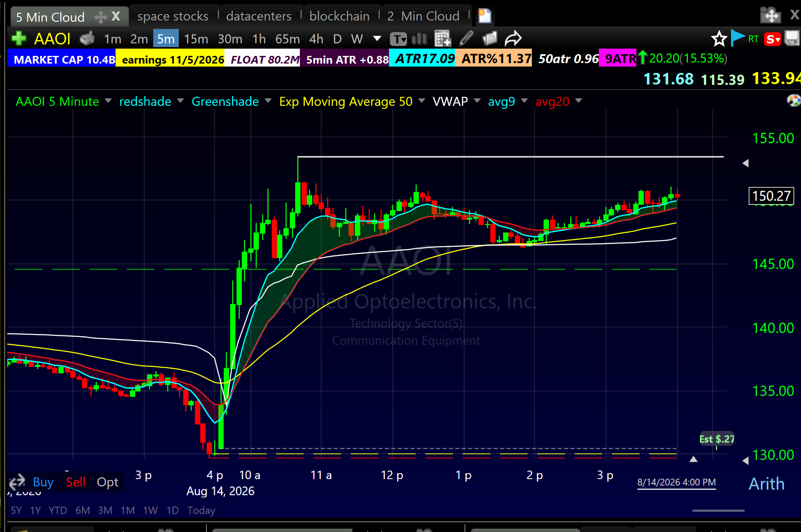Expand the avg9 study dropdown
The height and width of the screenshot is (532, 801).
(525, 101)
